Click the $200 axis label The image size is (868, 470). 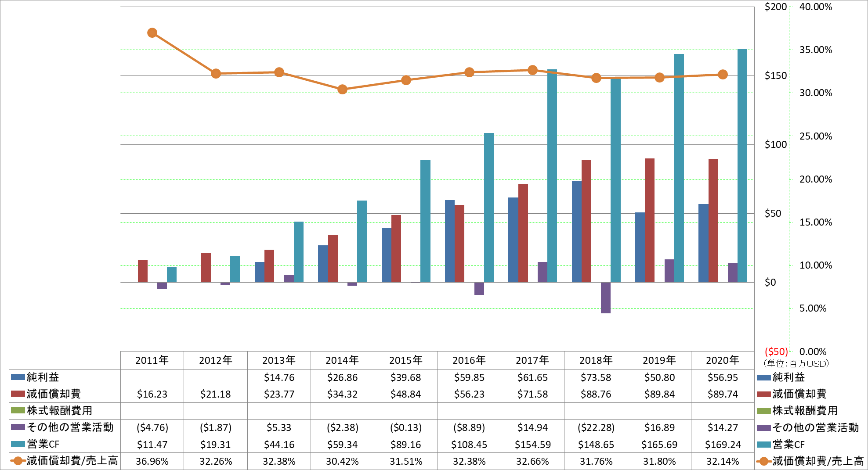776,7
